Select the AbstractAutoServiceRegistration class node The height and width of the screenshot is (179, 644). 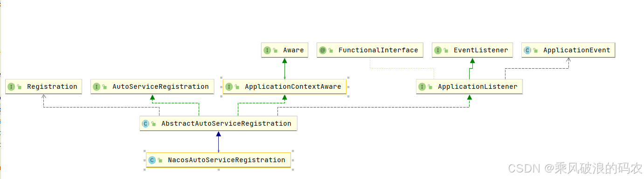[218, 124]
